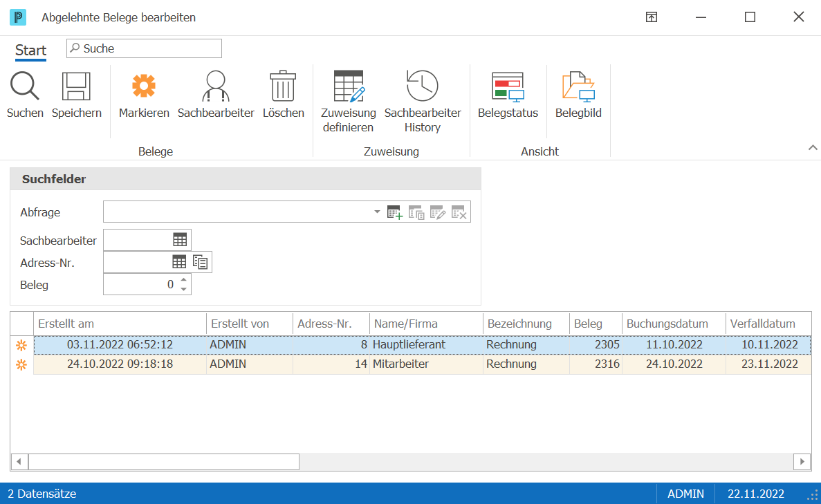Image resolution: width=821 pixels, height=504 pixels.
Task: Click the orange Markieren gear icon
Action: point(144,86)
